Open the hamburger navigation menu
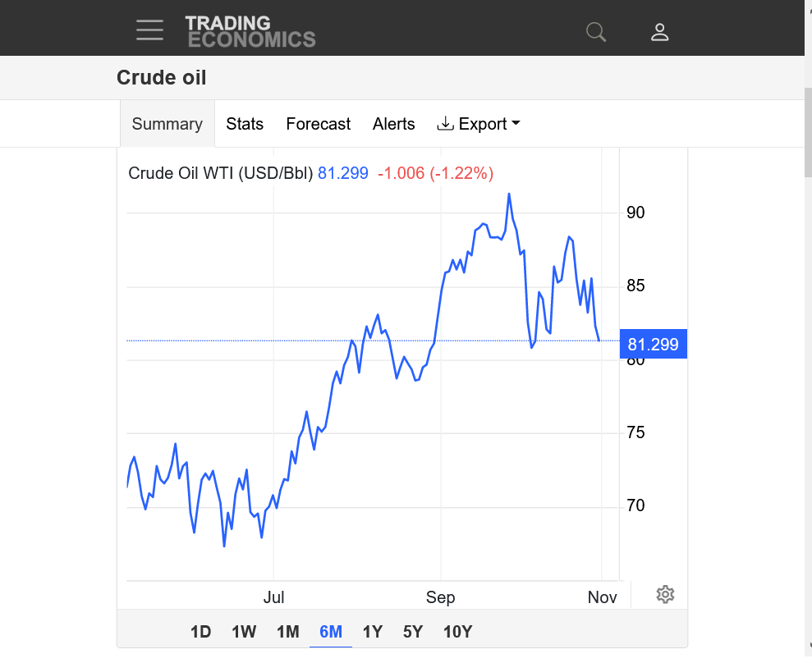The height and width of the screenshot is (663, 812). [x=149, y=30]
